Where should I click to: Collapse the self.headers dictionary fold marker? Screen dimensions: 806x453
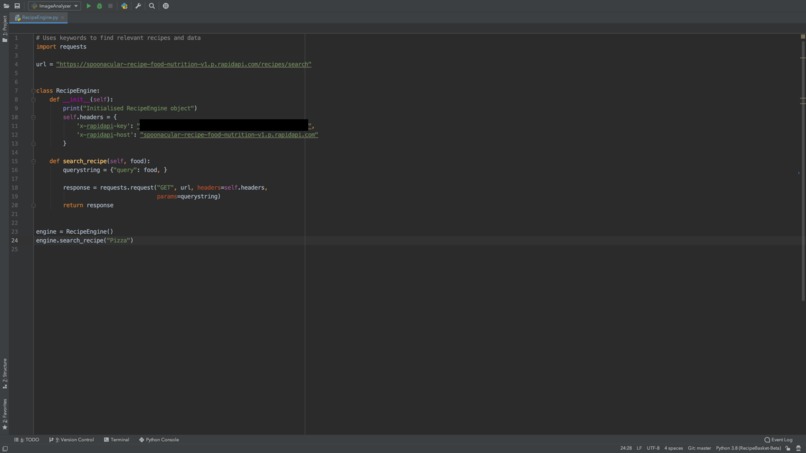[x=33, y=117]
